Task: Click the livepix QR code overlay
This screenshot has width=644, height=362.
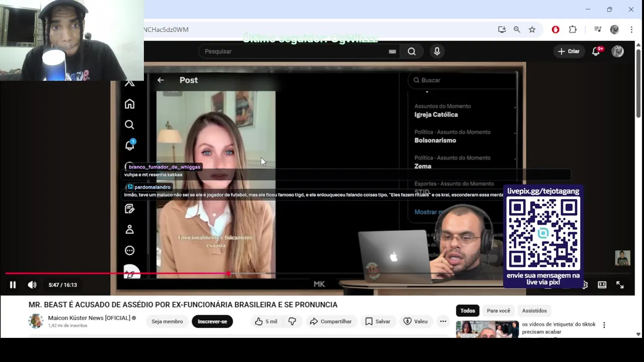Action: pos(543,233)
